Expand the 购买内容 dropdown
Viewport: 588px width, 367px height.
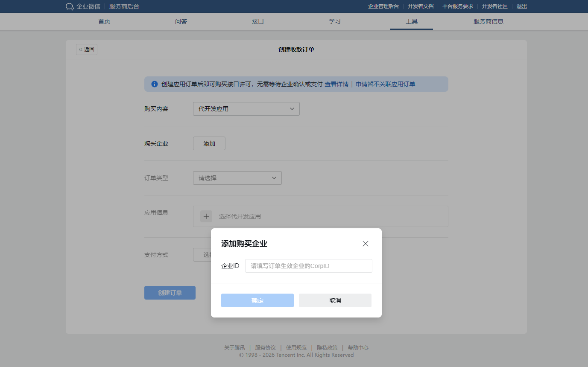[246, 109]
